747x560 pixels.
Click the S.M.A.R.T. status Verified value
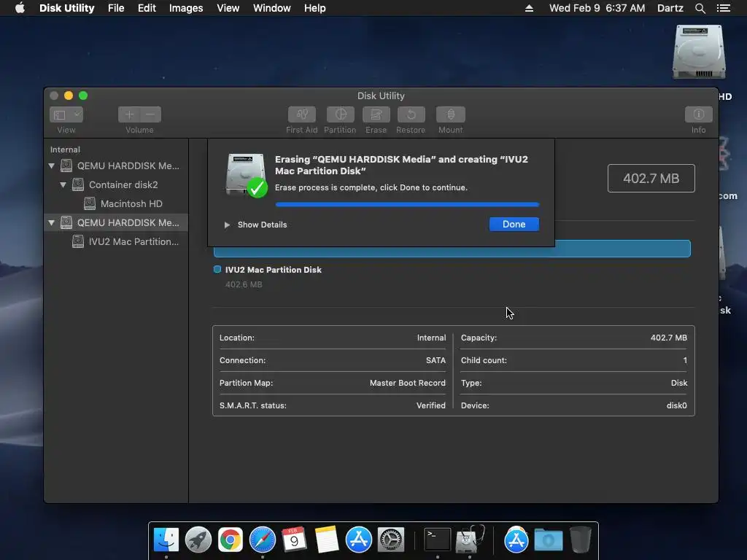[431, 405]
